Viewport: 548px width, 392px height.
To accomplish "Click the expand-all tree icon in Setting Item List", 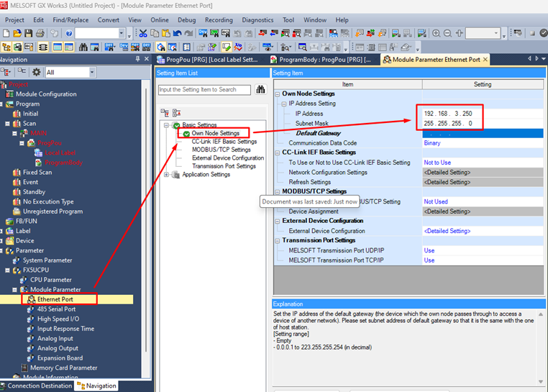I will pos(165,113).
